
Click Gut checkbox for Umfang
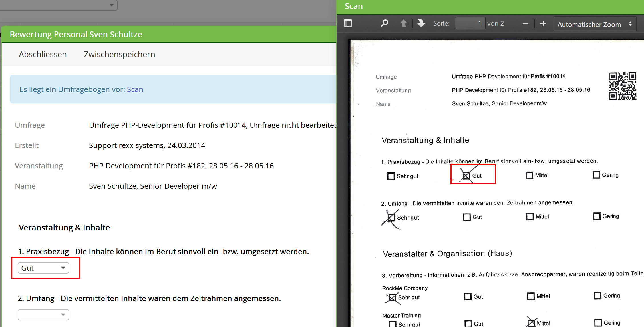[467, 217]
